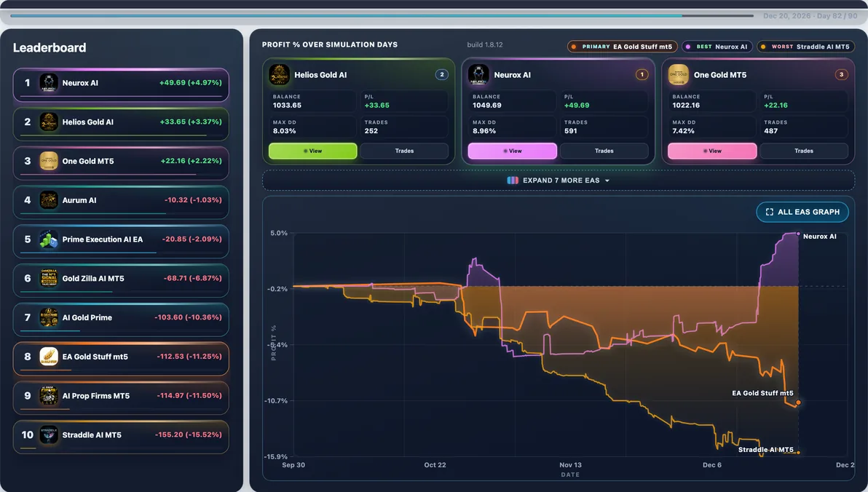Click the Helios Gold AI leaderboard avatar
This screenshot has height=492, width=868.
[x=49, y=122]
